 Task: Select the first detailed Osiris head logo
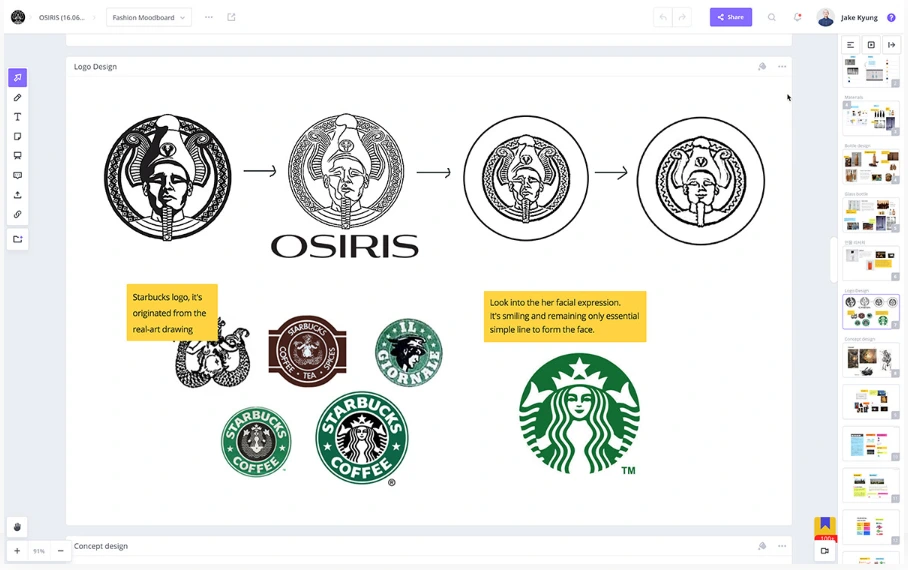[167, 177]
